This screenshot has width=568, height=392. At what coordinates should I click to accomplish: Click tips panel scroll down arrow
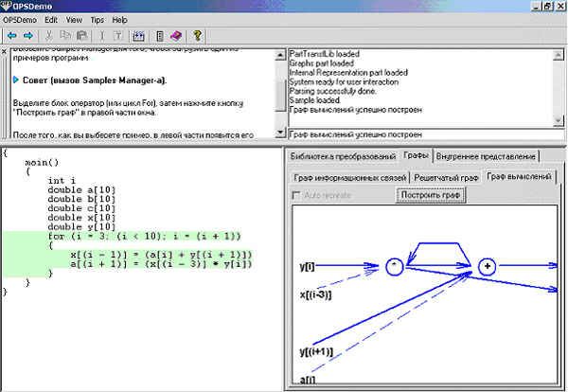tap(280, 133)
